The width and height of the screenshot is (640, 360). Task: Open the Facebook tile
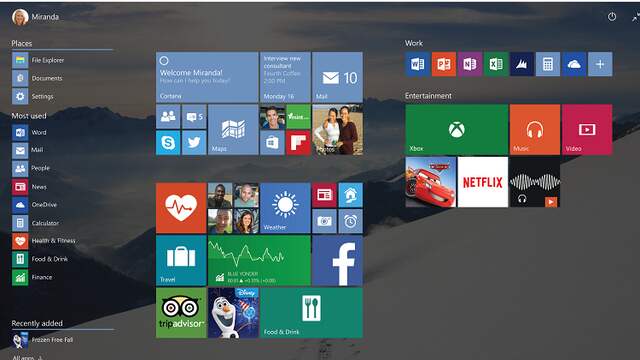tap(337, 260)
